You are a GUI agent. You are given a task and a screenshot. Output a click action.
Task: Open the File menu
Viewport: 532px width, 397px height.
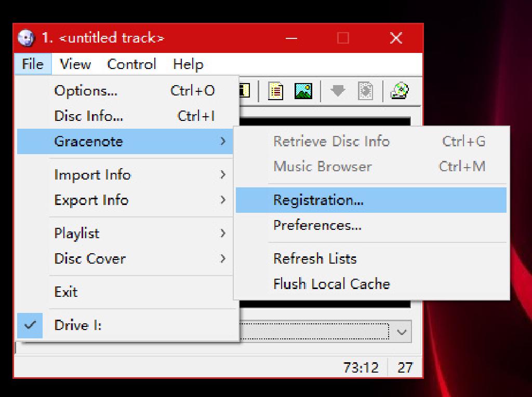pyautogui.click(x=33, y=64)
